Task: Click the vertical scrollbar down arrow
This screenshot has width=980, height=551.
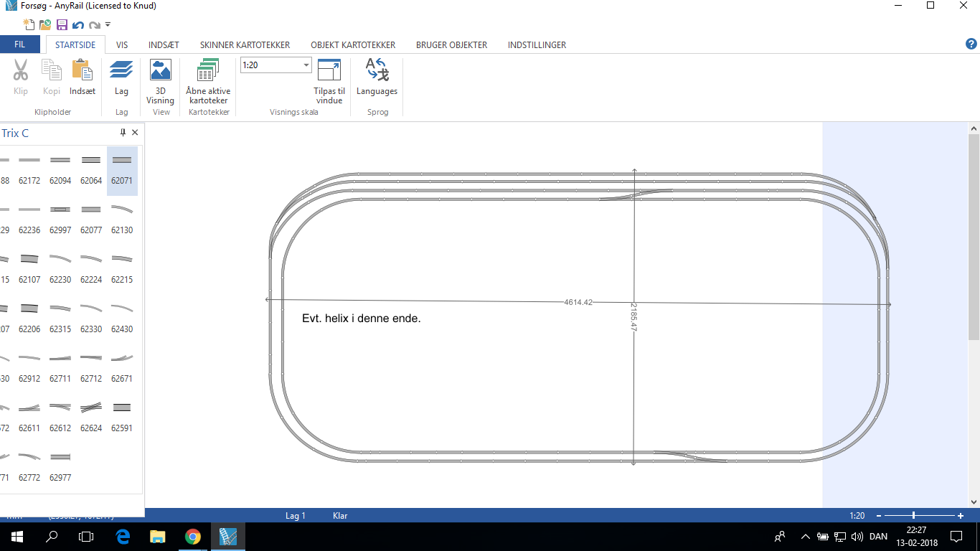Action: [x=974, y=501]
